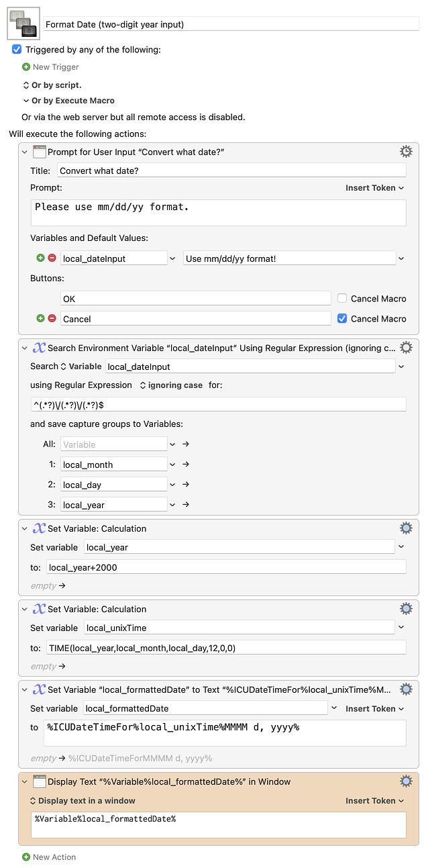Open gear menu for Prompt for User Input action
The height and width of the screenshot is (868, 426).
406,151
